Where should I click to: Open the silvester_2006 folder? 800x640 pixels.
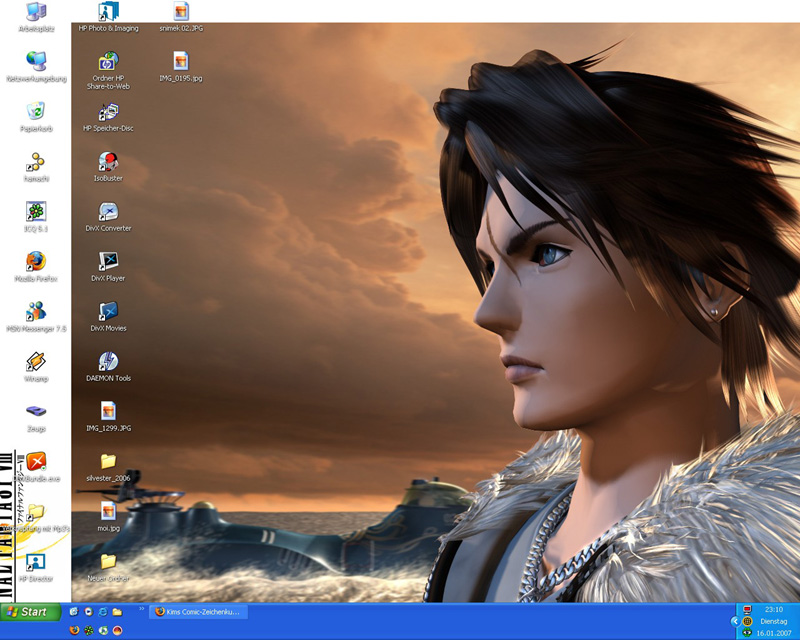pos(108,462)
